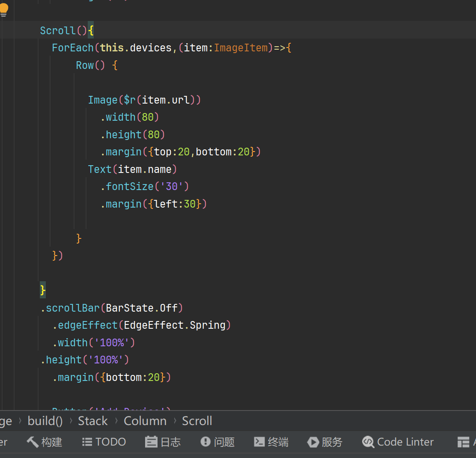Click the calendar icon beside 日志
This screenshot has width=476, height=458.
click(x=151, y=442)
